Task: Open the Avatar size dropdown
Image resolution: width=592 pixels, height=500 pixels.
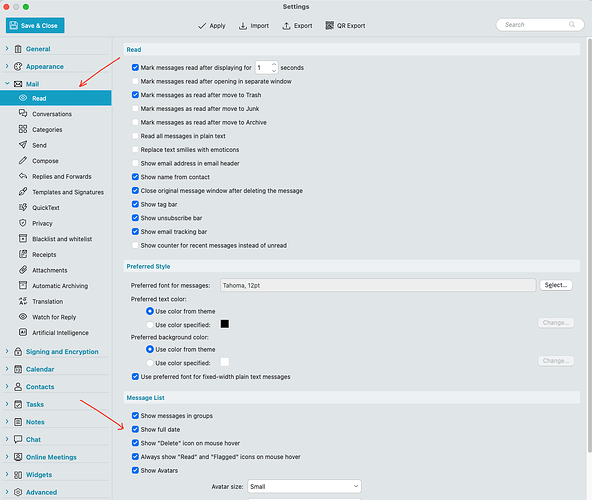Action: (x=304, y=486)
